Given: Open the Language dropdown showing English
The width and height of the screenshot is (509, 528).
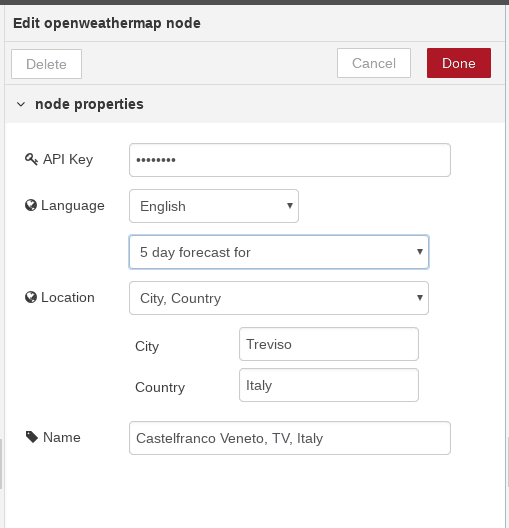Looking at the screenshot, I should [x=214, y=206].
